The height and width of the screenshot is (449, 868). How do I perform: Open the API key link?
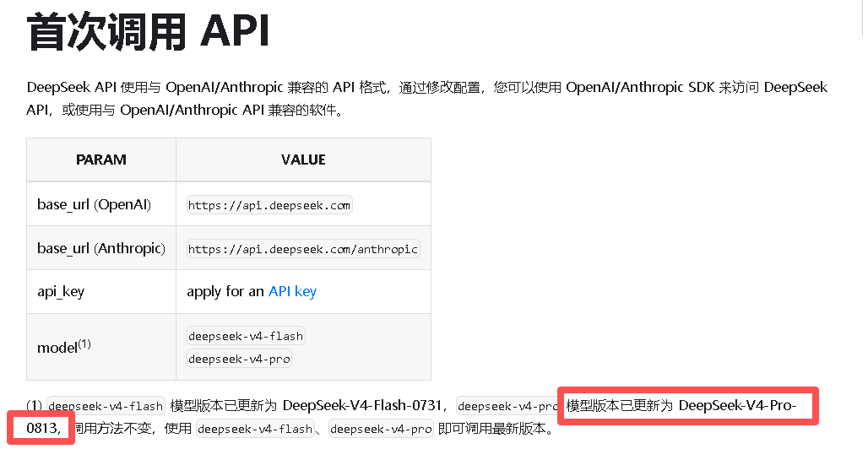292,292
